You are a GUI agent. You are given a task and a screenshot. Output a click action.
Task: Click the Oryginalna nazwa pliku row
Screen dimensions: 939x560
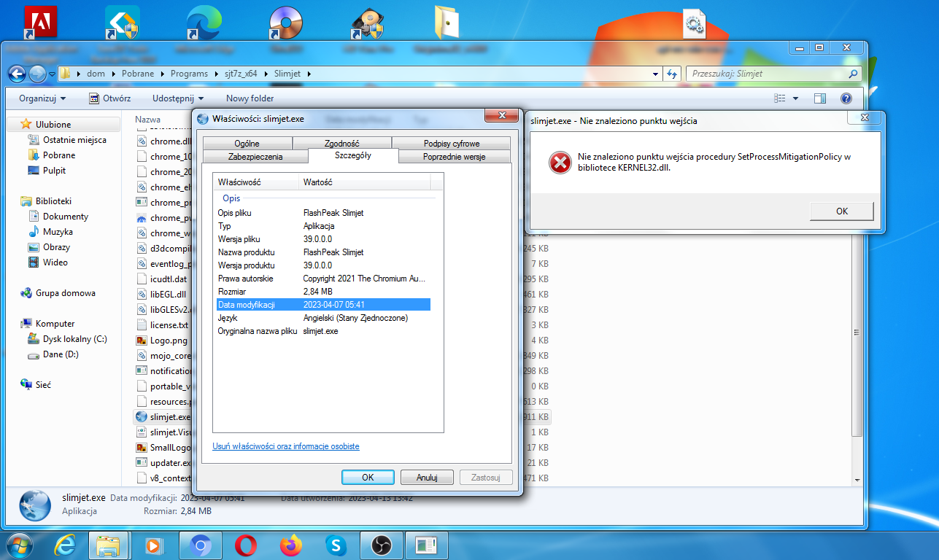[x=322, y=331]
